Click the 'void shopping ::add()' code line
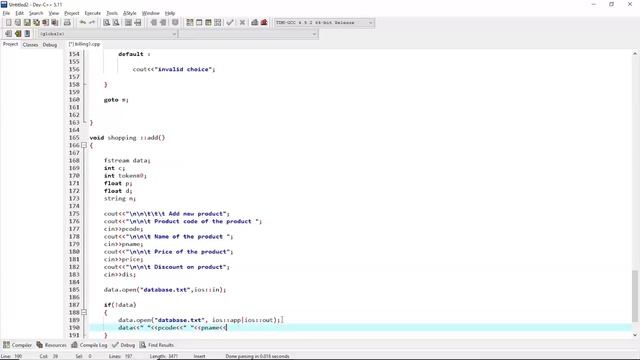The image size is (640, 360). tap(127, 138)
